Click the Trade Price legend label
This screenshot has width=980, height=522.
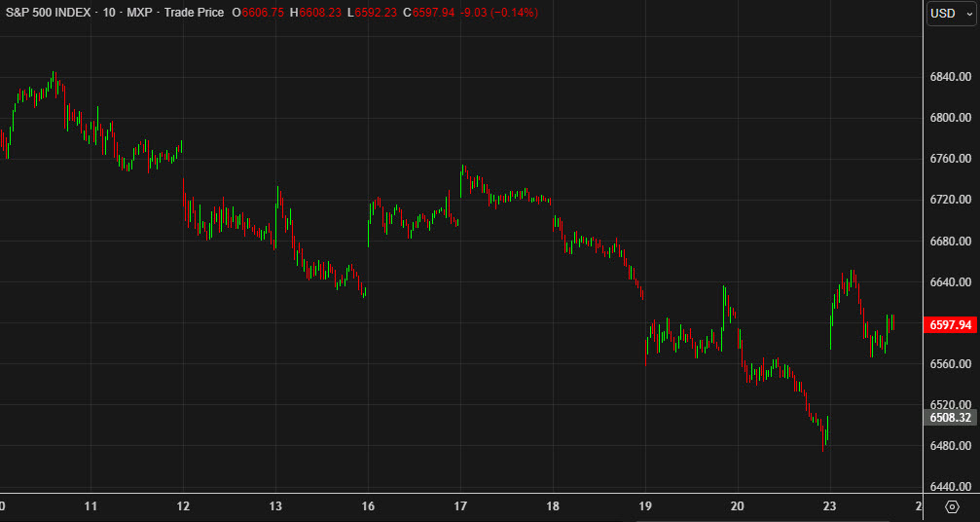[195, 13]
